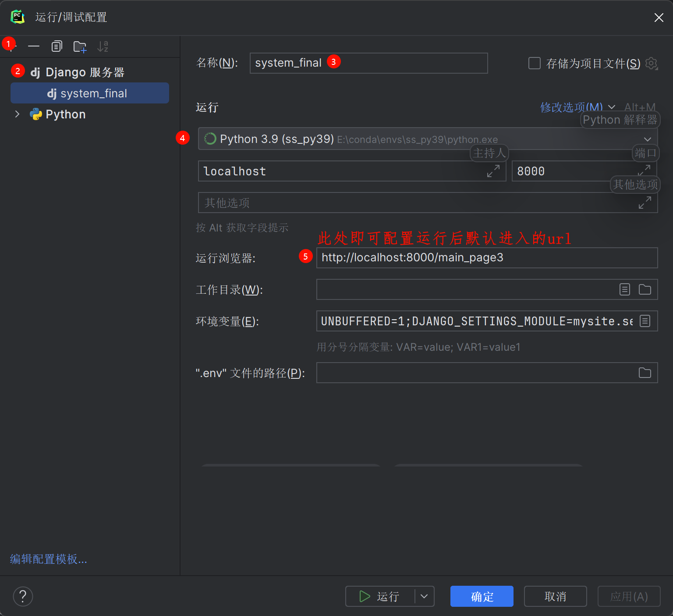Viewport: 673px width, 616px height.
Task: Click the 确定 button to confirm
Action: click(481, 596)
